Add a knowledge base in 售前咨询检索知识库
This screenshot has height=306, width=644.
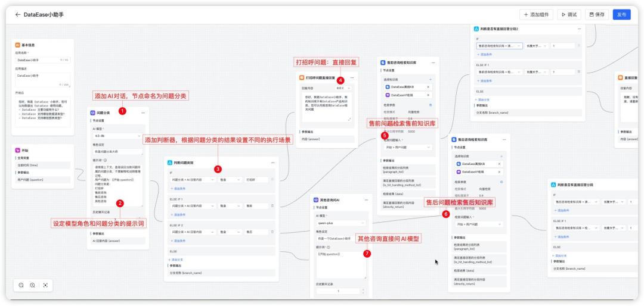click(431, 80)
